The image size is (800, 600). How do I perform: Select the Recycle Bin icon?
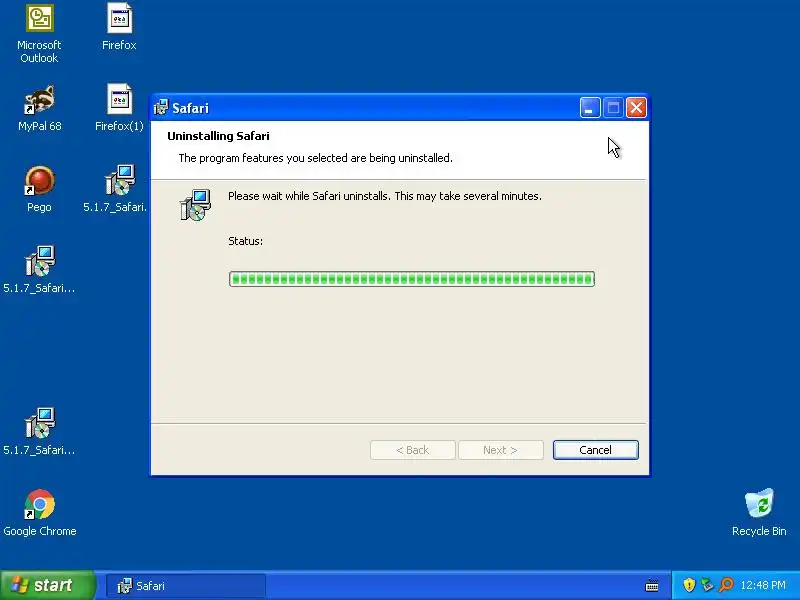(759, 513)
